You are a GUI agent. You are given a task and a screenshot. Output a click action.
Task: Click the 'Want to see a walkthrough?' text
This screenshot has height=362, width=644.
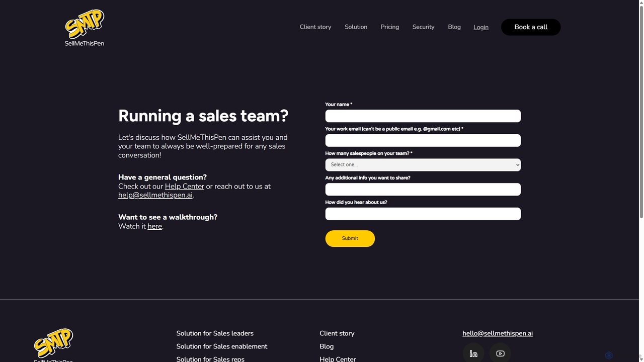[168, 217]
